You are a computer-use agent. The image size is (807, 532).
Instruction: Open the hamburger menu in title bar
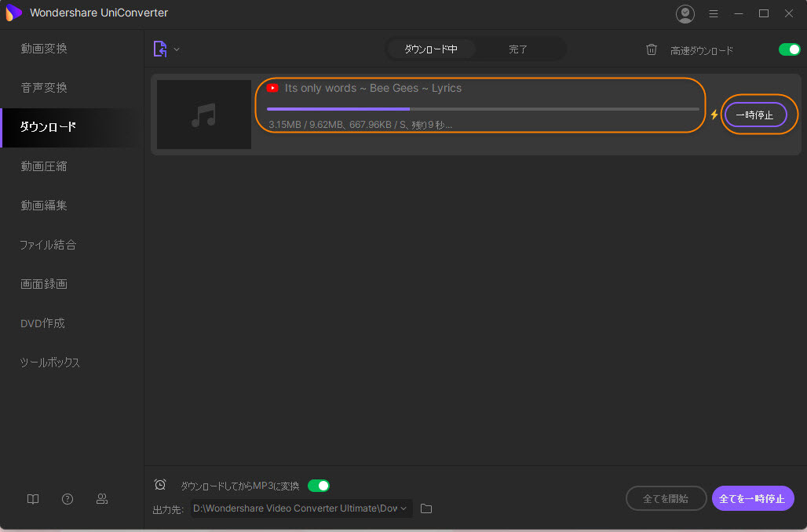pyautogui.click(x=714, y=14)
